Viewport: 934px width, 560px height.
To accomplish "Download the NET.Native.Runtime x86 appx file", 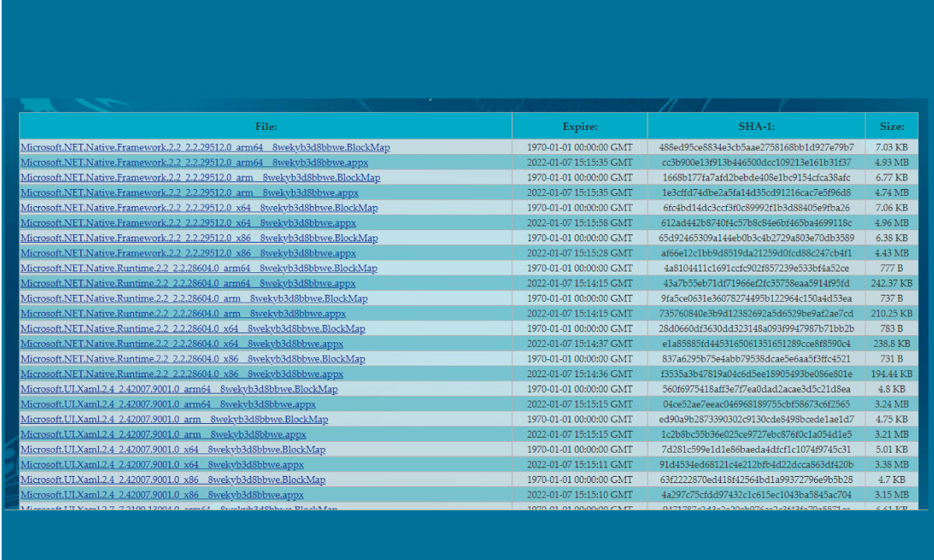I will click(182, 374).
